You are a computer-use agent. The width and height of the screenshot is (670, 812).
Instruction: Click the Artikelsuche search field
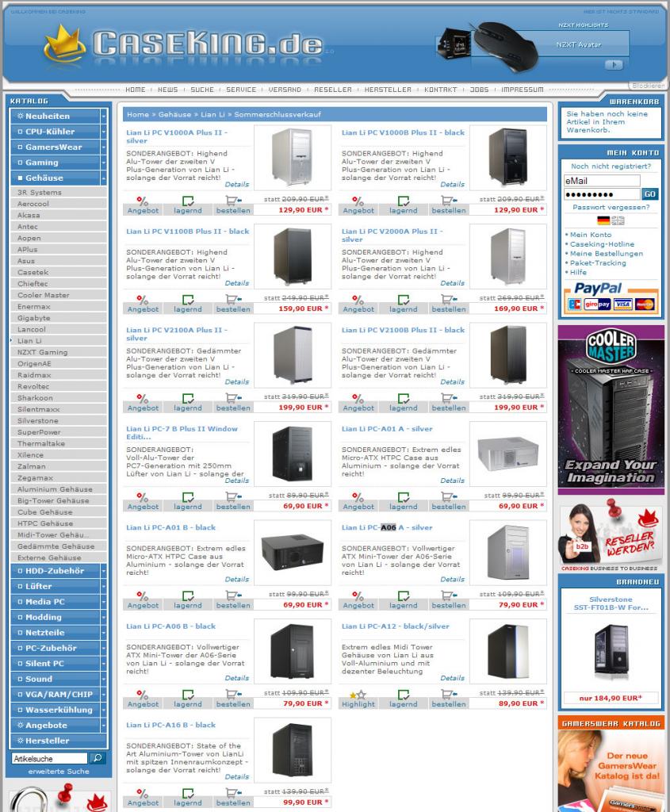(50, 759)
